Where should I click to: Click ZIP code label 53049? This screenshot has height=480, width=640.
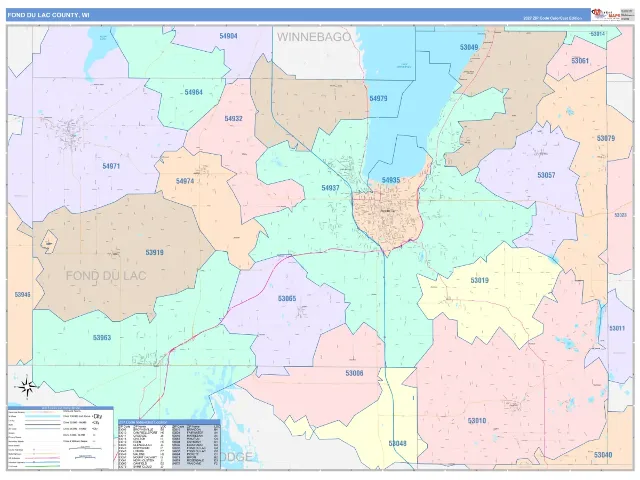point(469,47)
